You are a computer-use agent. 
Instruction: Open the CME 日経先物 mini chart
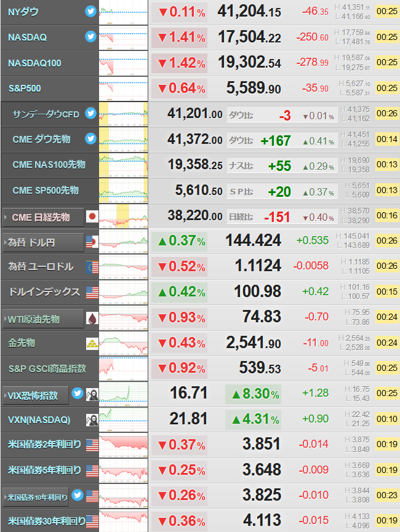[123, 216]
